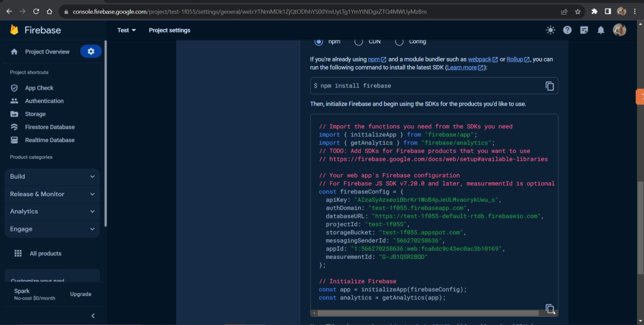Viewport: 644px width, 325px height.
Task: Click the storageBucket value in config
Action: (x=421, y=232)
